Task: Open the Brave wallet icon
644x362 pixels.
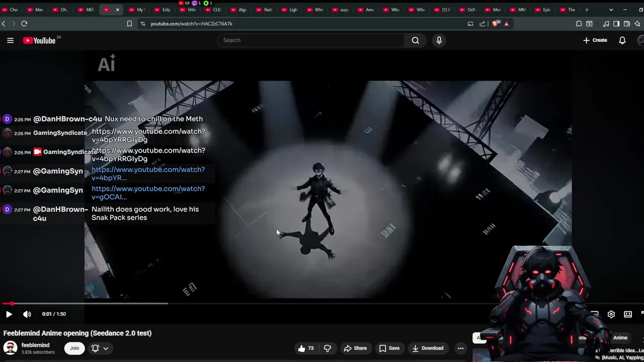Action: point(627,24)
